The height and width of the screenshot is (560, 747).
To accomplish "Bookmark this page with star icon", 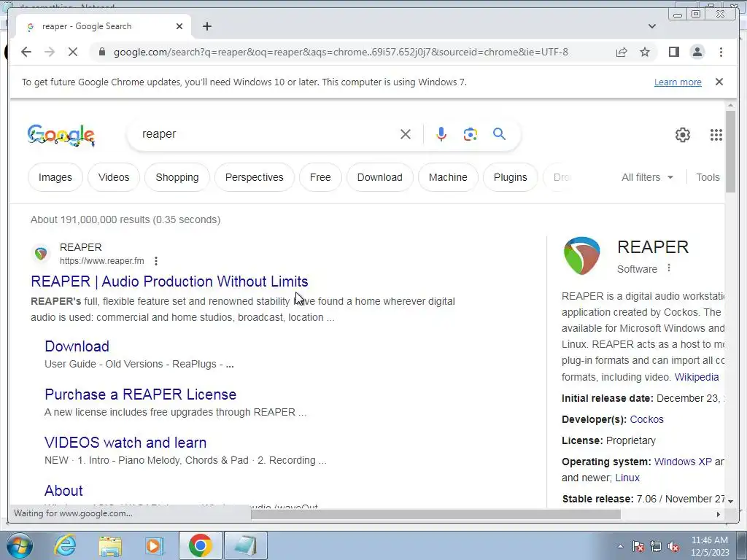I will (645, 52).
